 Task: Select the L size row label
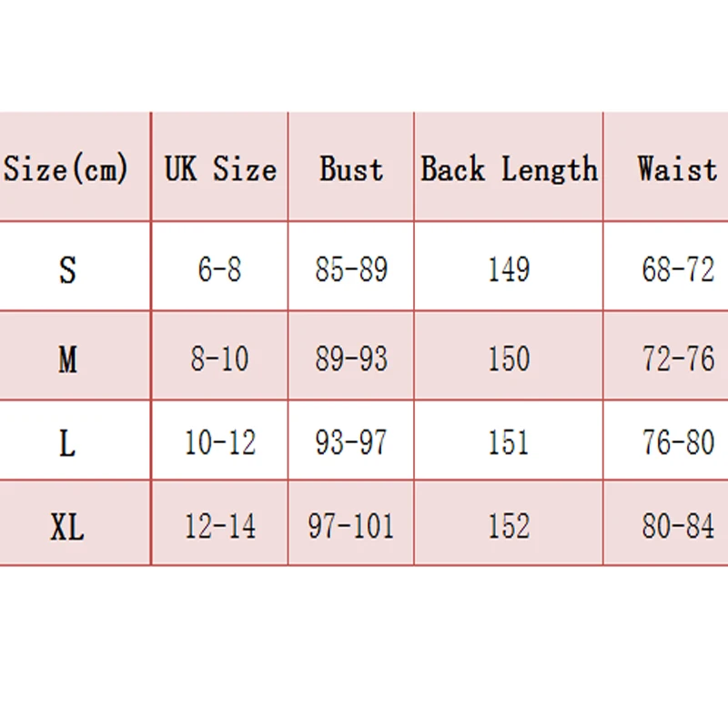(x=68, y=444)
